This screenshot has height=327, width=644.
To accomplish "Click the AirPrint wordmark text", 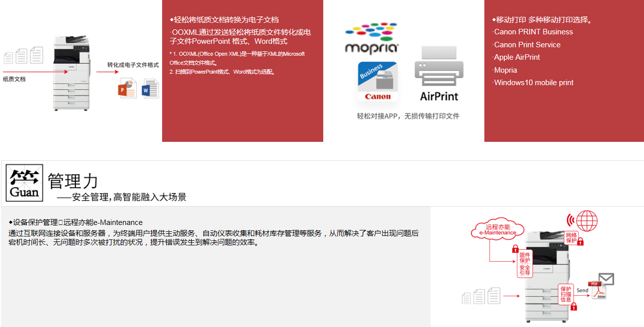I will point(439,96).
